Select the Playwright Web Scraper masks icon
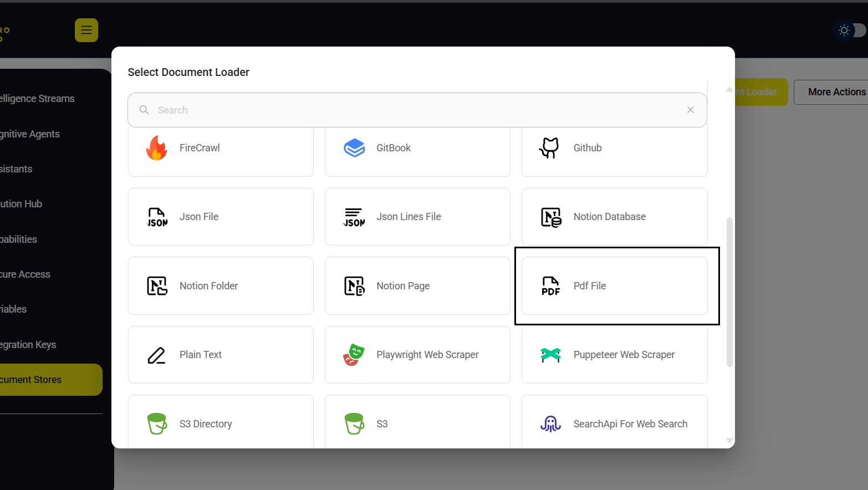This screenshot has height=490, width=868. 354,355
